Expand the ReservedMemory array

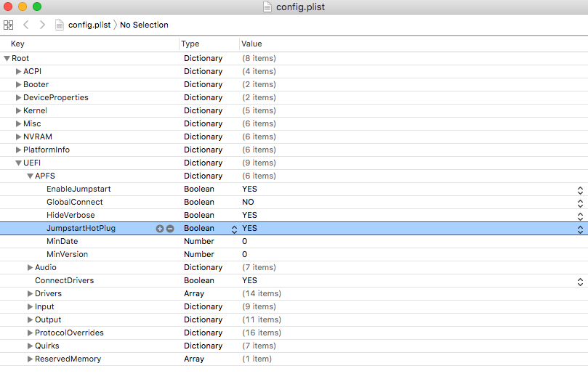pos(30,359)
